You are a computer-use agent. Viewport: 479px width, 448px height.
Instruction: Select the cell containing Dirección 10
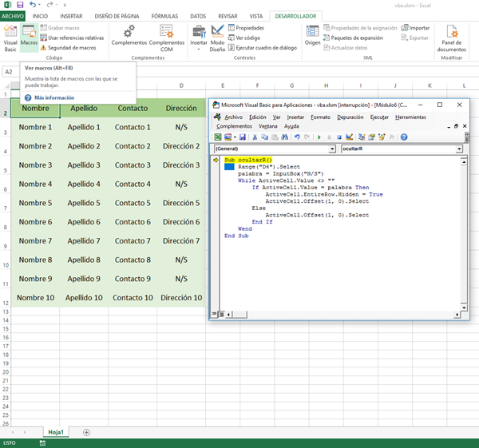point(181,298)
